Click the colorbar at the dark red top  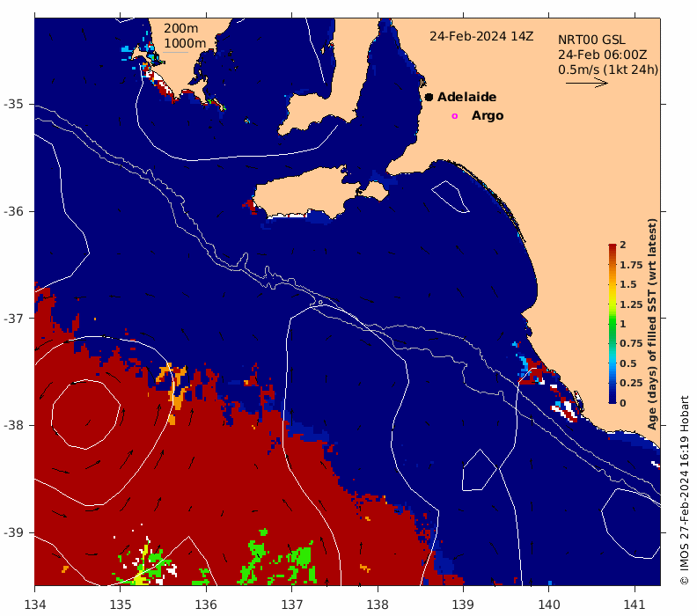613,247
